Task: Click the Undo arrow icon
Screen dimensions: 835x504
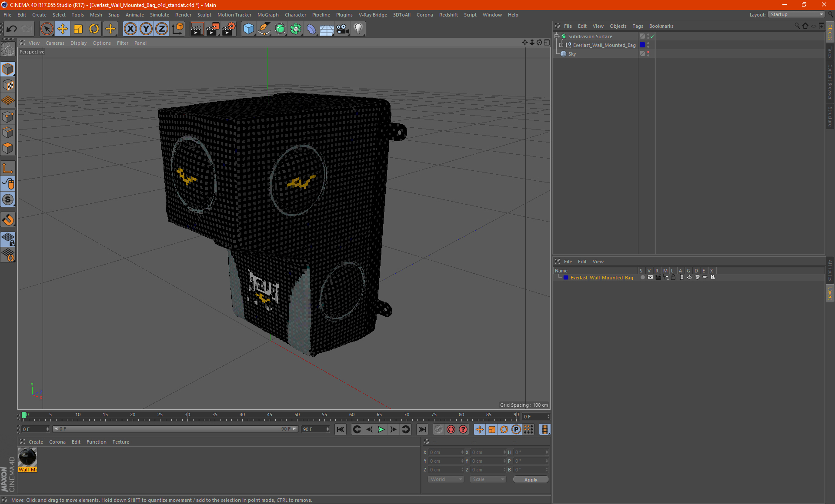Action: pos(12,29)
